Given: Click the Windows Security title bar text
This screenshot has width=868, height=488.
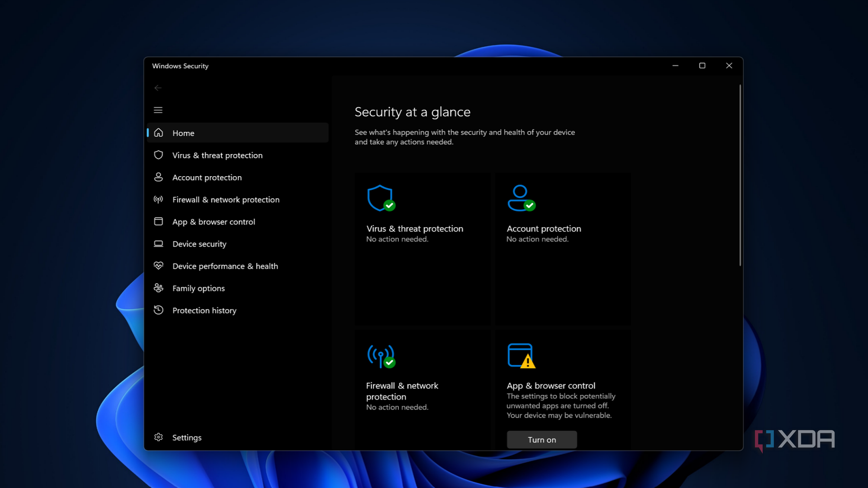Looking at the screenshot, I should [180, 66].
